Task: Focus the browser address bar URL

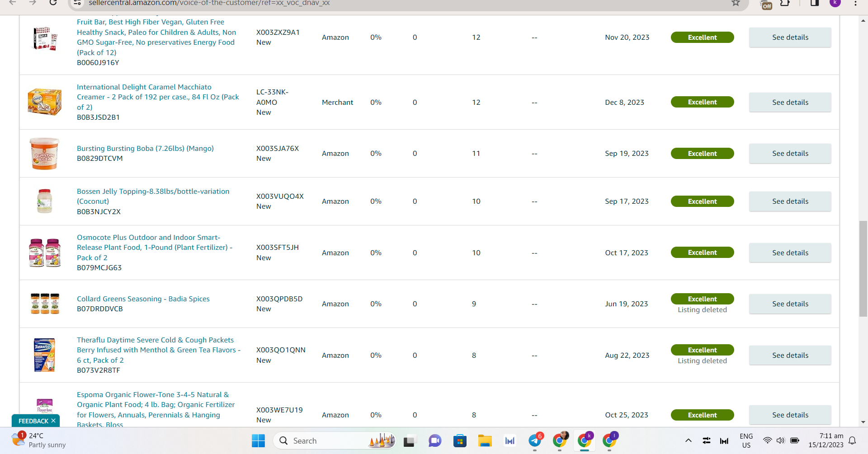Action: (209, 3)
